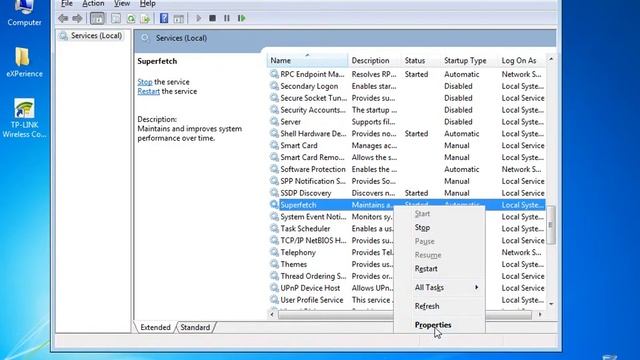
Task: Switch to the Extended tab
Action: (155, 327)
